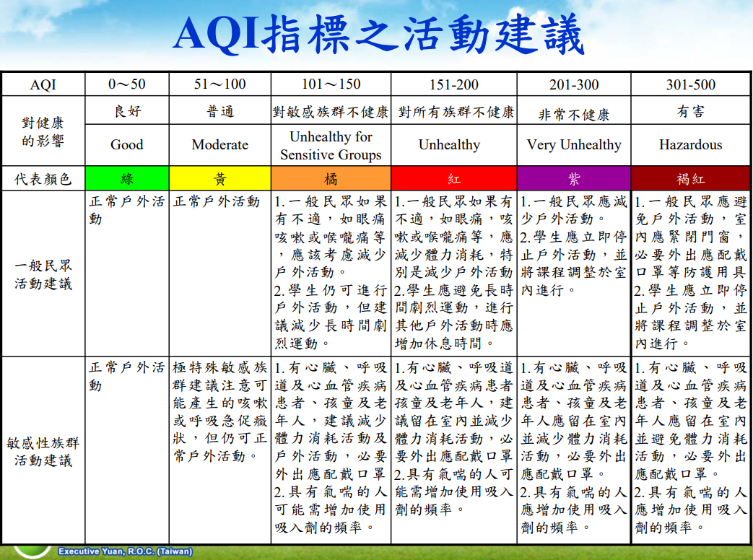Click sensitive groups advice under 101～150
The height and width of the screenshot is (560, 753).
pos(331,450)
